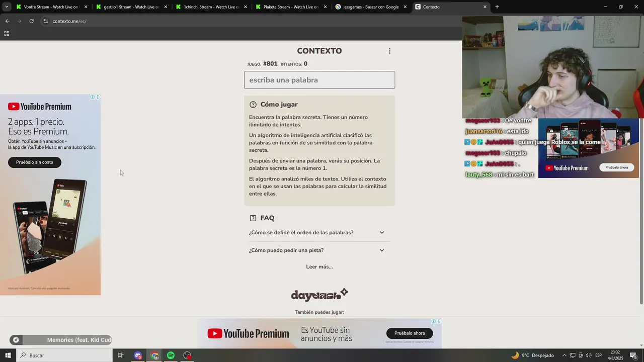Open the red circular taskbar app icon

tap(188, 355)
